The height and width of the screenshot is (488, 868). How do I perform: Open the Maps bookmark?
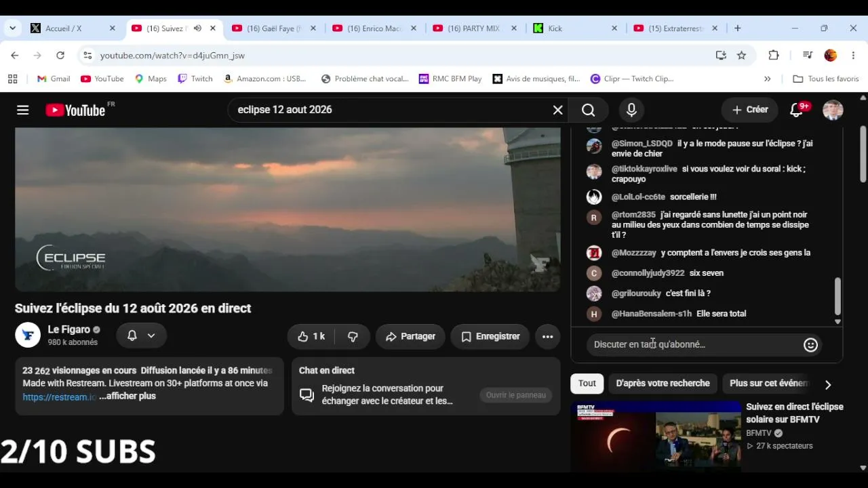(x=151, y=79)
